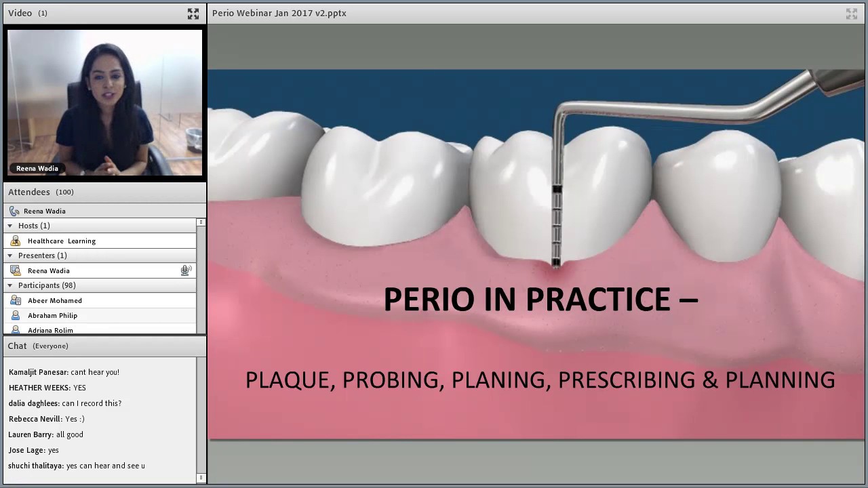Click Lauren Barry's 'all good' message

pyautogui.click(x=46, y=434)
